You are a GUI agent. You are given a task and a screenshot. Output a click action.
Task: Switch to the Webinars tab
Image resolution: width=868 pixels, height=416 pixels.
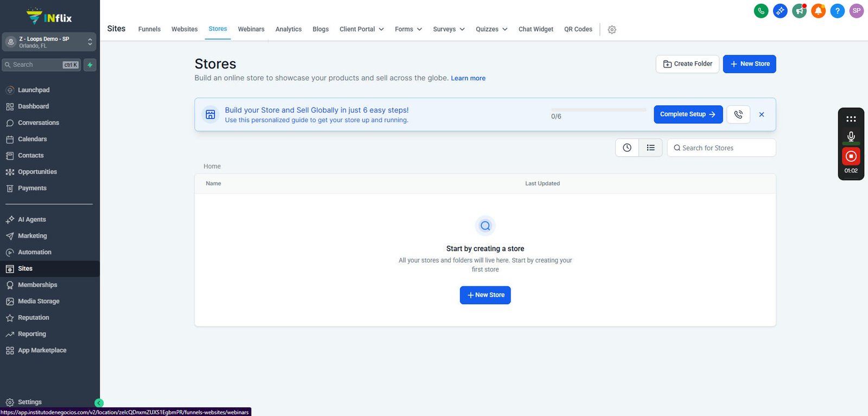(251, 29)
